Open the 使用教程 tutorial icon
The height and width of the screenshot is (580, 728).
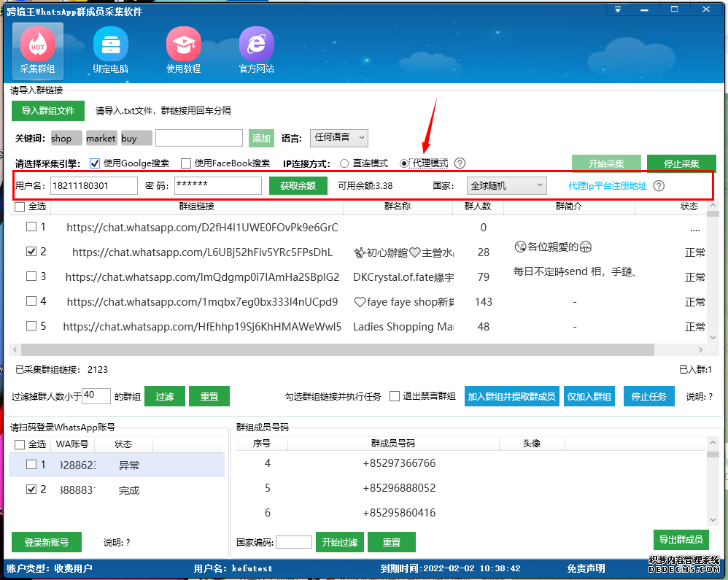click(x=183, y=51)
